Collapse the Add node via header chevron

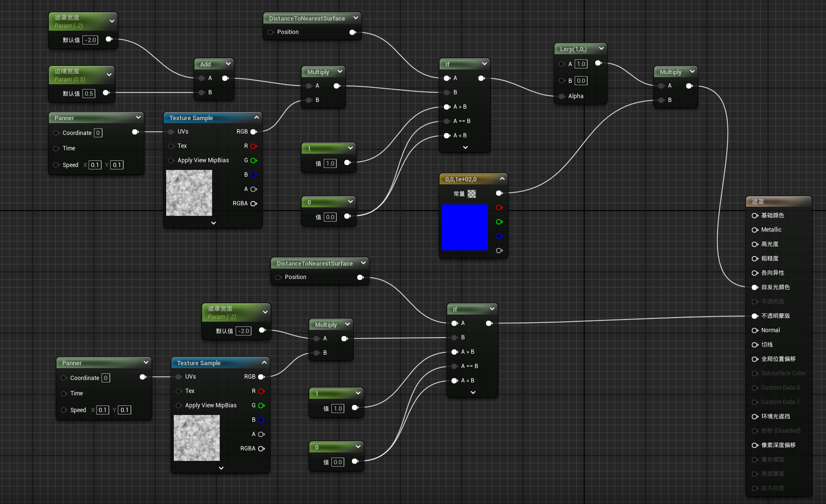coord(228,64)
